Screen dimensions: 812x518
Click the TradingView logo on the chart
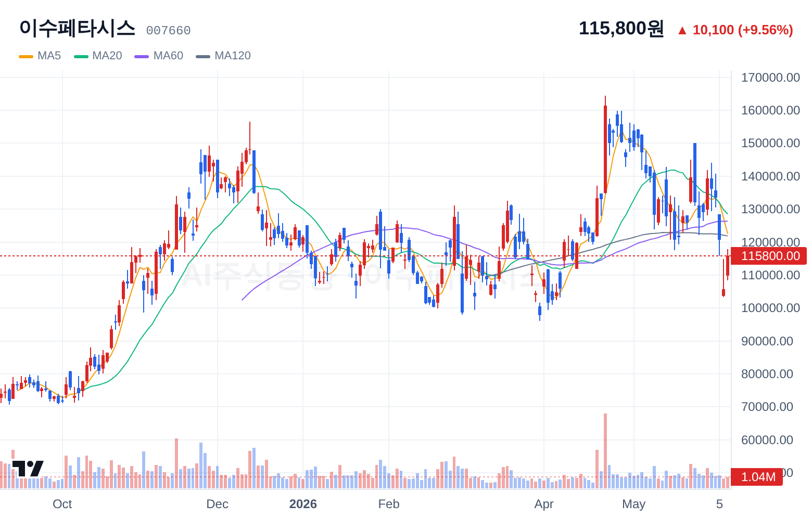pyautogui.click(x=28, y=468)
